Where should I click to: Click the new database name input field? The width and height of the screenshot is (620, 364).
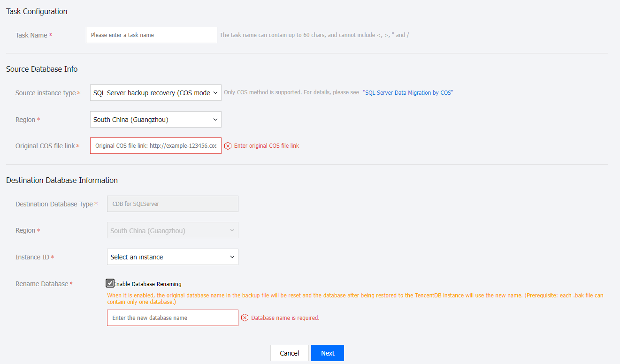pyautogui.click(x=172, y=318)
